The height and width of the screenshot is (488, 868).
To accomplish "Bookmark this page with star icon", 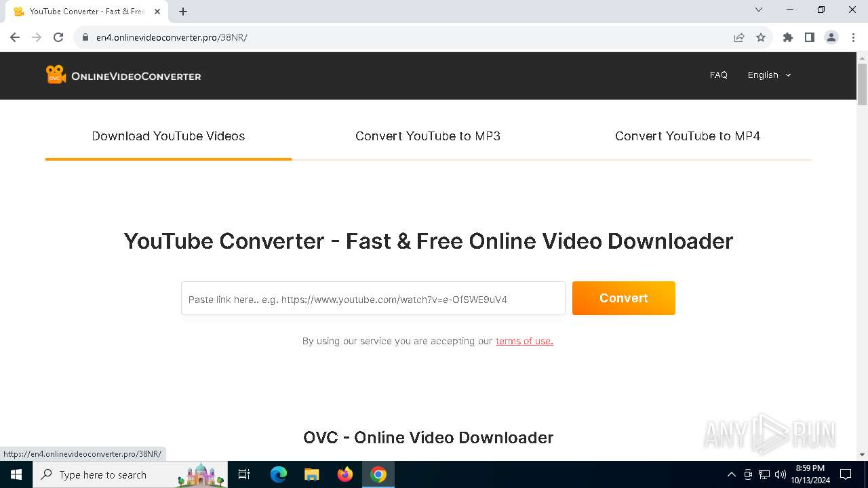I will (761, 37).
